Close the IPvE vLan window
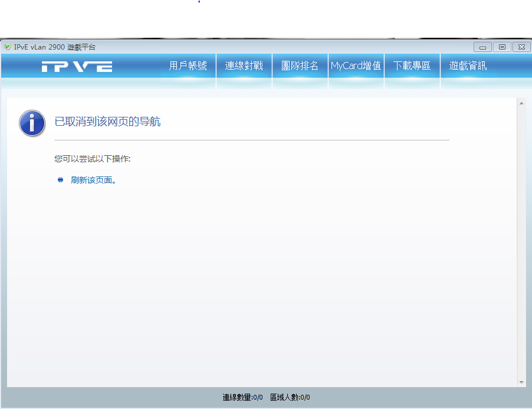 click(522, 47)
